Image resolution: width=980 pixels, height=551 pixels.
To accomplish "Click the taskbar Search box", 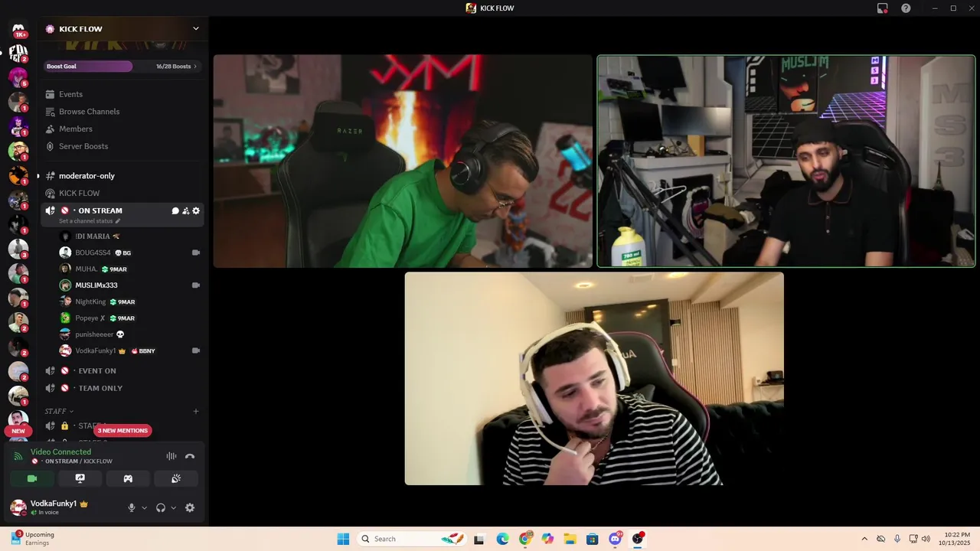I will pos(412,539).
